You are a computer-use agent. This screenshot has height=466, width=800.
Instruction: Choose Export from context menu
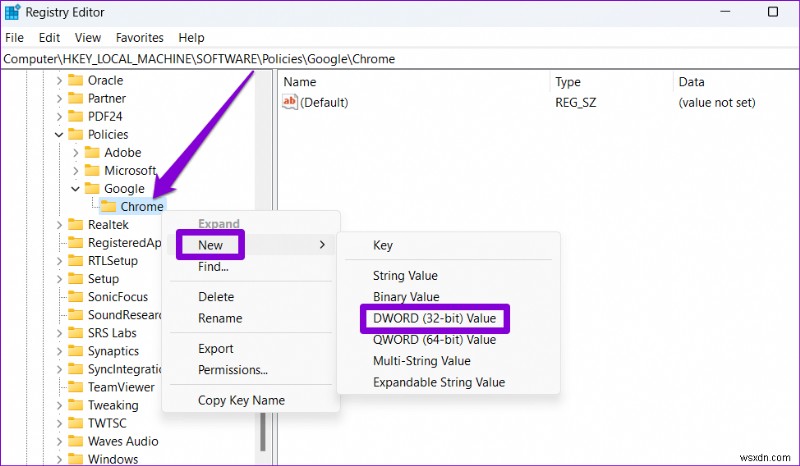pos(251,349)
